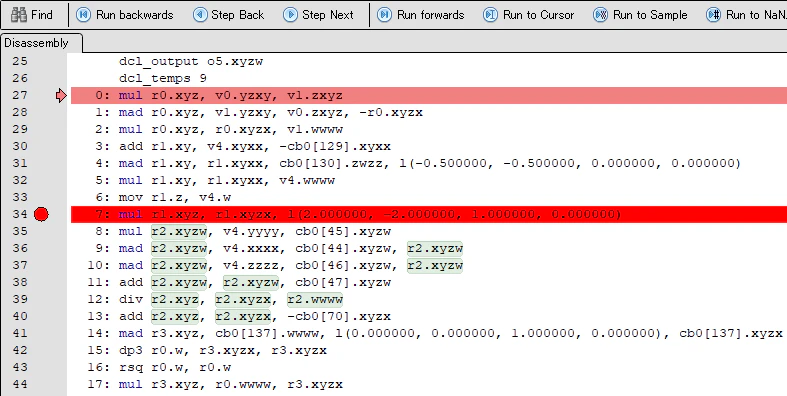Select instruction 17: mul r3.xyz line

click(x=215, y=385)
